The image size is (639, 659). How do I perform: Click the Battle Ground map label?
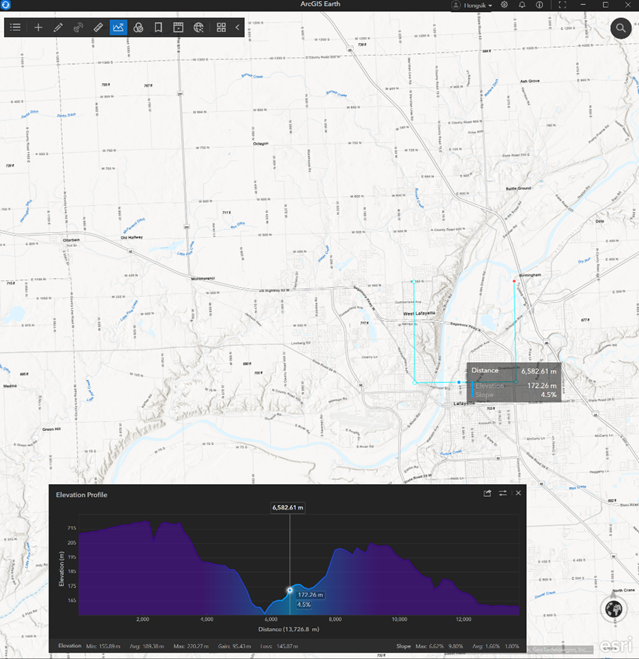(518, 188)
